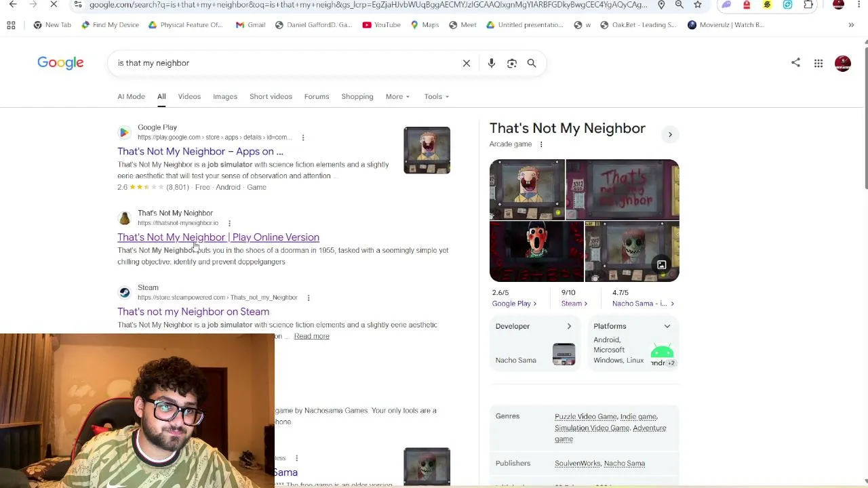Submit search with the magnifying glass icon

pyautogui.click(x=532, y=63)
